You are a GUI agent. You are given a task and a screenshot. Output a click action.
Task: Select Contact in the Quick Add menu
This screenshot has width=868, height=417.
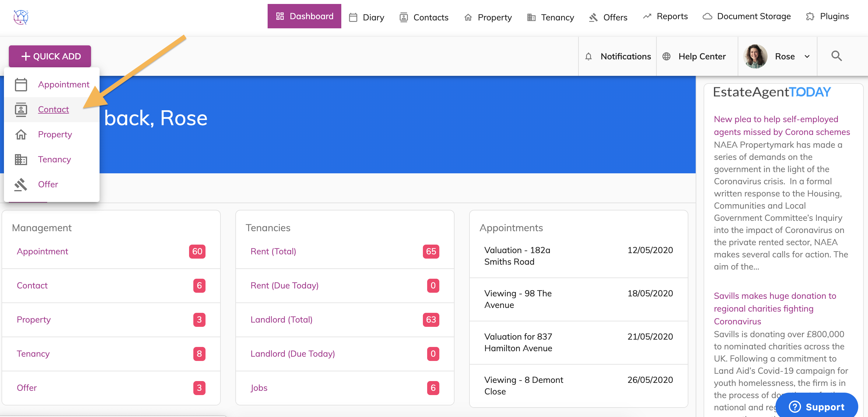53,110
